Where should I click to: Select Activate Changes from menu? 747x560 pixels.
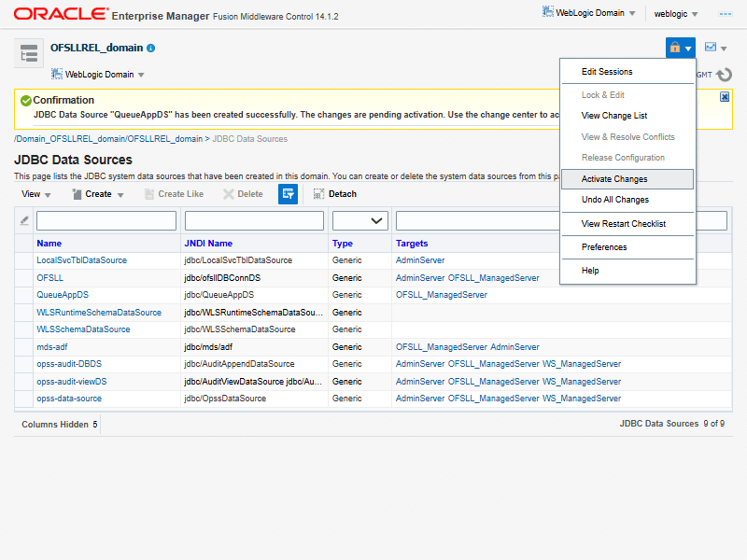click(x=613, y=179)
